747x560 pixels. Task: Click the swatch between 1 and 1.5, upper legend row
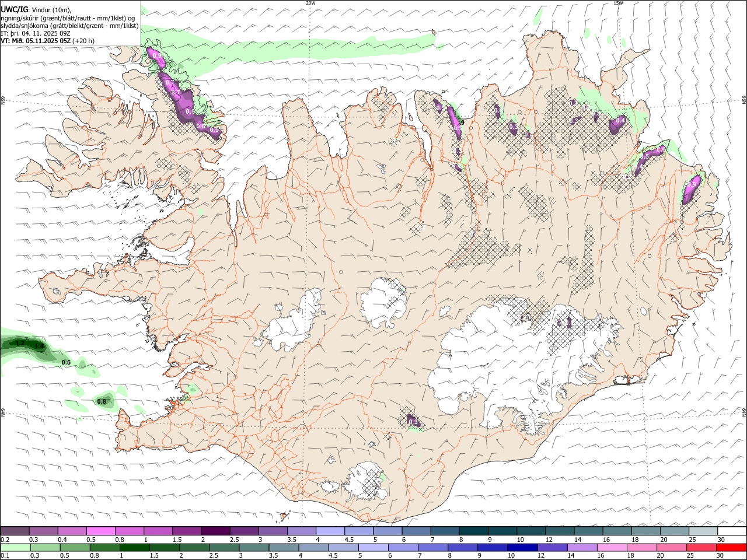click(x=158, y=531)
